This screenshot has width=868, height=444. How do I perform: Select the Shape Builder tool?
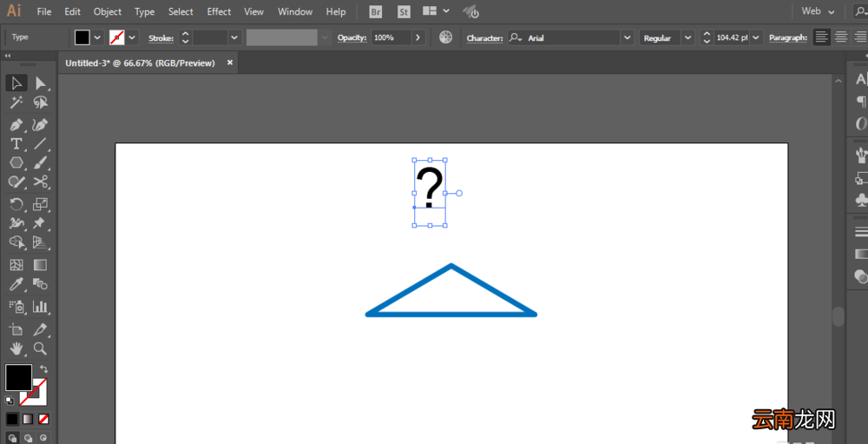(16, 242)
